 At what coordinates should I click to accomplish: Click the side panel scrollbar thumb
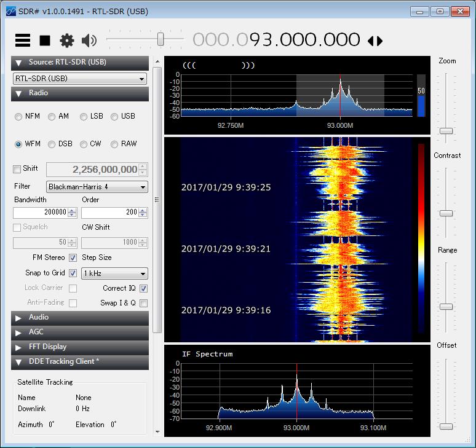[157, 200]
